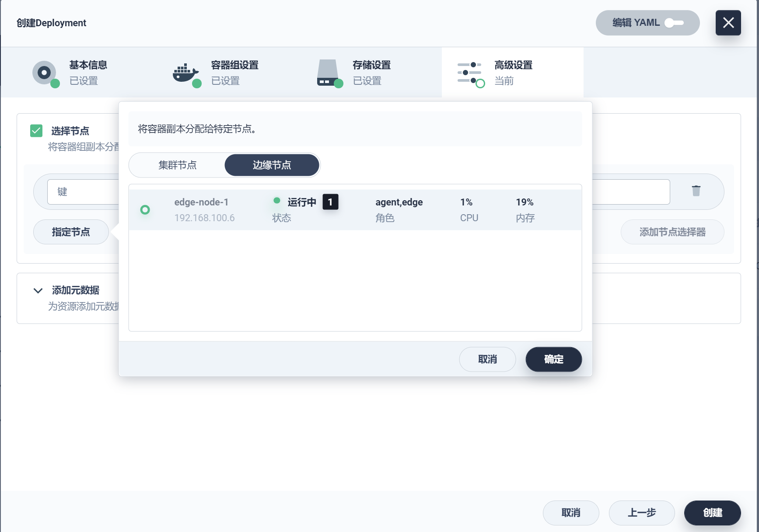Click the green running status dot

click(x=276, y=200)
